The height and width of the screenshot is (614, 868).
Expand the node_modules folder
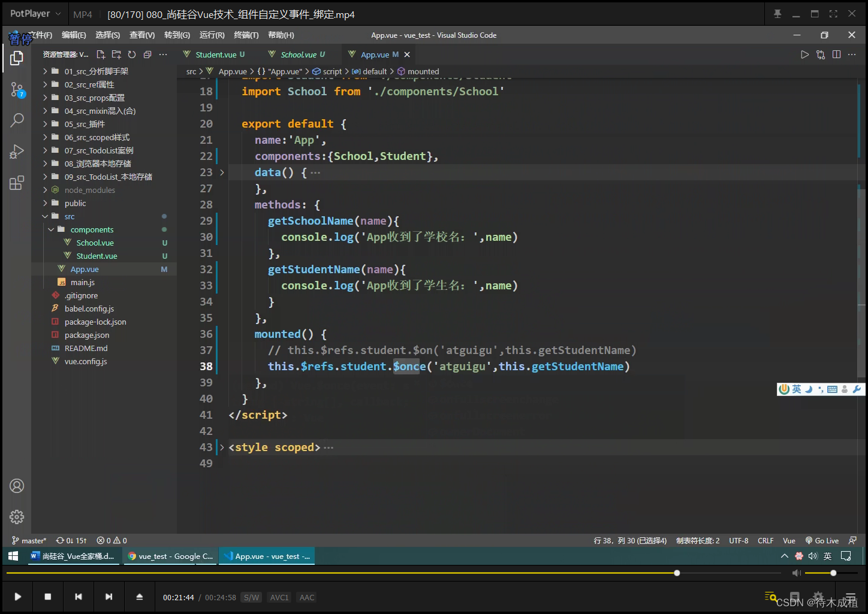coord(90,190)
